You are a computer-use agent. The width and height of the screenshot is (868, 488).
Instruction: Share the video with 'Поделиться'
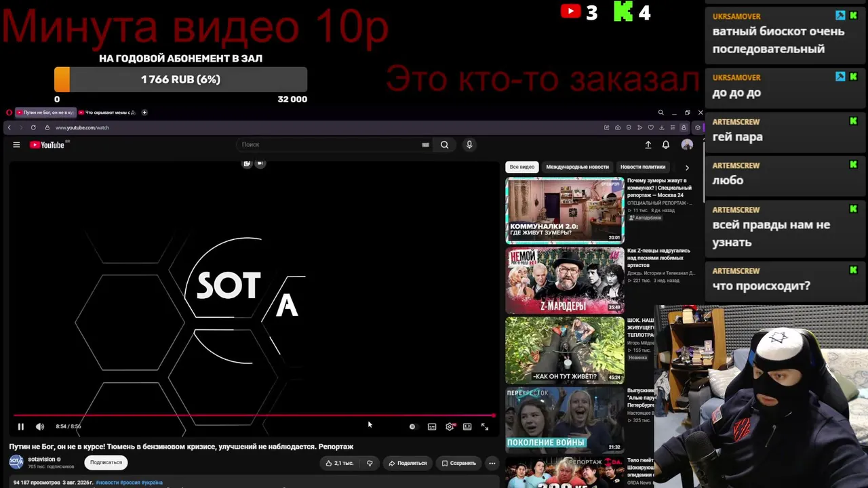point(408,463)
